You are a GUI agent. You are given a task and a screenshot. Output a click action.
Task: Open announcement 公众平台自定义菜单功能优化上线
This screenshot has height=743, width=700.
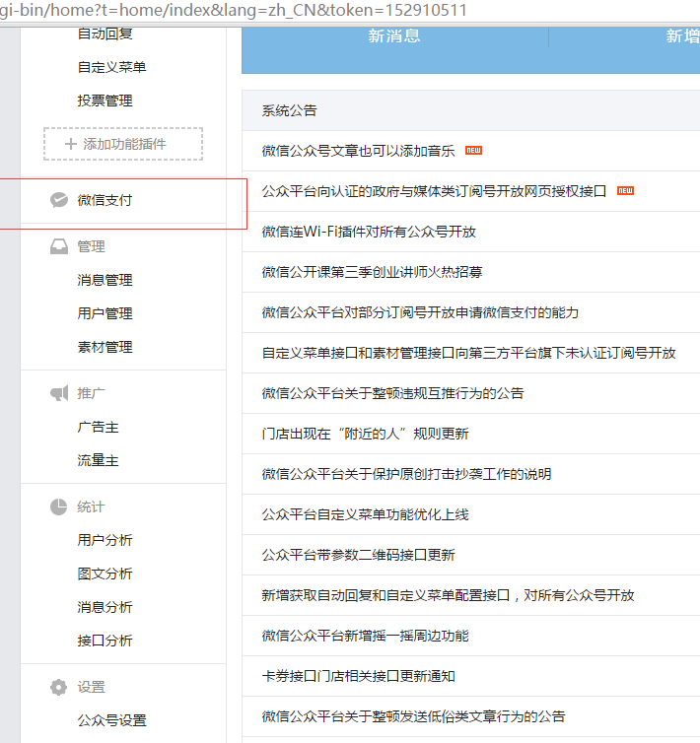pos(365,514)
